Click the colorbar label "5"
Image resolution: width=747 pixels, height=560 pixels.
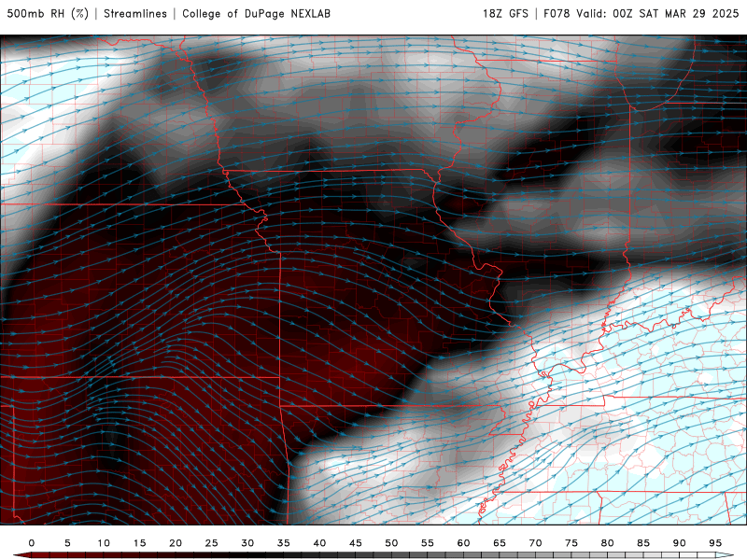[67, 543]
